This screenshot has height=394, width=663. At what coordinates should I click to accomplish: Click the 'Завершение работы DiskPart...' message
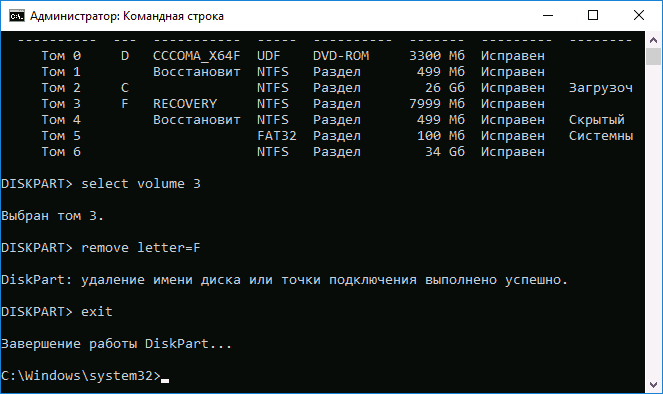117,344
